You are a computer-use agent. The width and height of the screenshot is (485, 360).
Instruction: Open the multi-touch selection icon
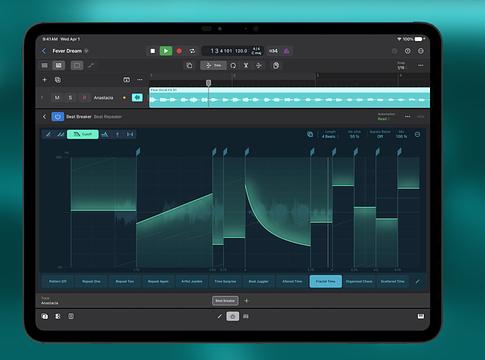click(x=276, y=65)
